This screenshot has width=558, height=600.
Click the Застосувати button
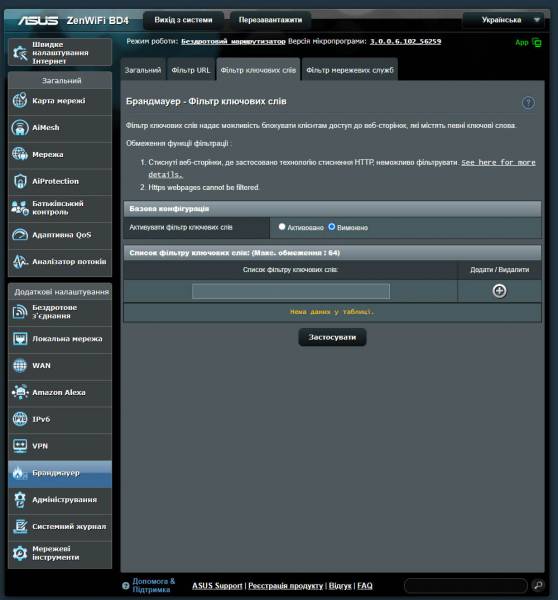pyautogui.click(x=332, y=337)
